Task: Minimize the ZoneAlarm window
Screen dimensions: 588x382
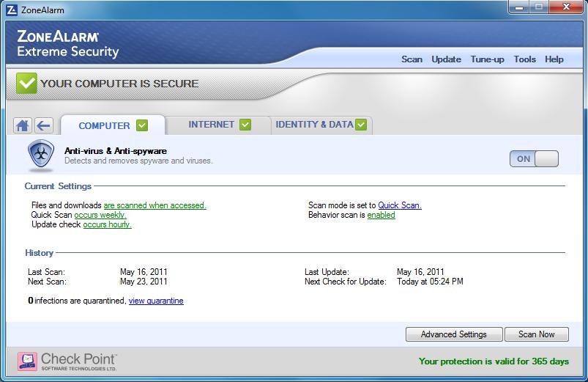Action: 519,7
